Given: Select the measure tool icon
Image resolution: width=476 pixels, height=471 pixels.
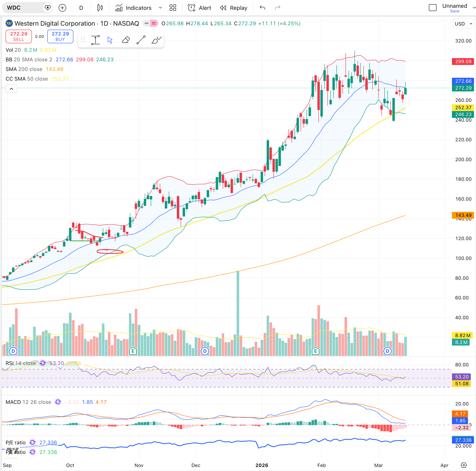Looking at the screenshot, I should (x=95, y=40).
